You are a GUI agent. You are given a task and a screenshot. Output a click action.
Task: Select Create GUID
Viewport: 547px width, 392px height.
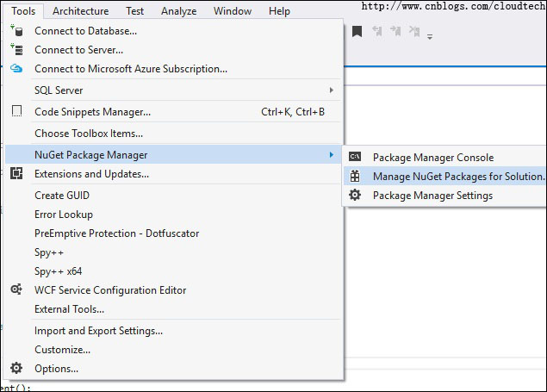tap(173, 196)
